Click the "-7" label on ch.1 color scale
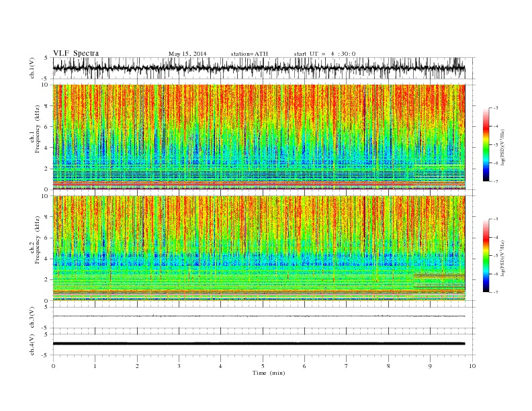Image resolution: width=532 pixels, height=411 pixels. pyautogui.click(x=496, y=181)
